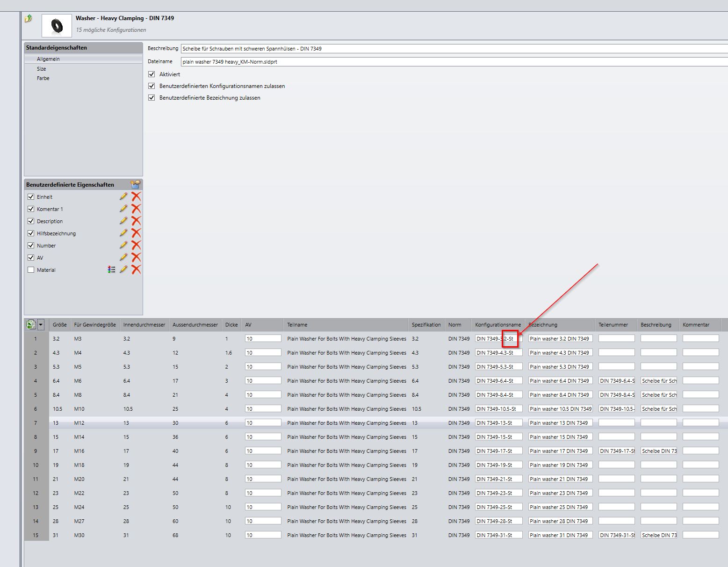This screenshot has height=567, width=728.
Task: Click the Größe column header
Action: pos(59,325)
